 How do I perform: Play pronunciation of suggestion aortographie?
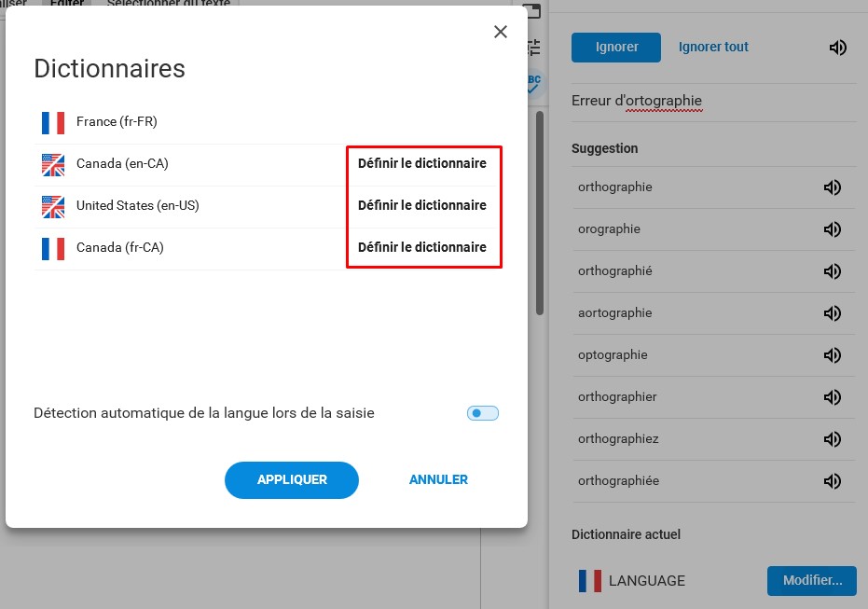coord(832,313)
